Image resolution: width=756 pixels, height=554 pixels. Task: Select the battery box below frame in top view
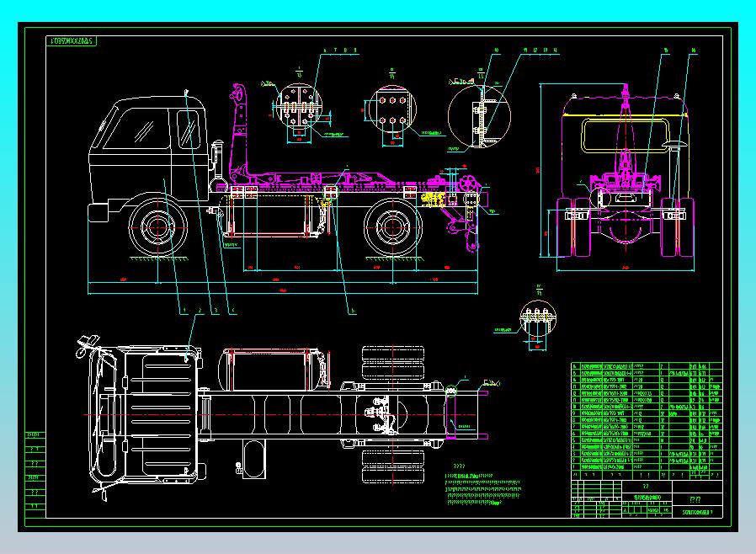[253, 459]
